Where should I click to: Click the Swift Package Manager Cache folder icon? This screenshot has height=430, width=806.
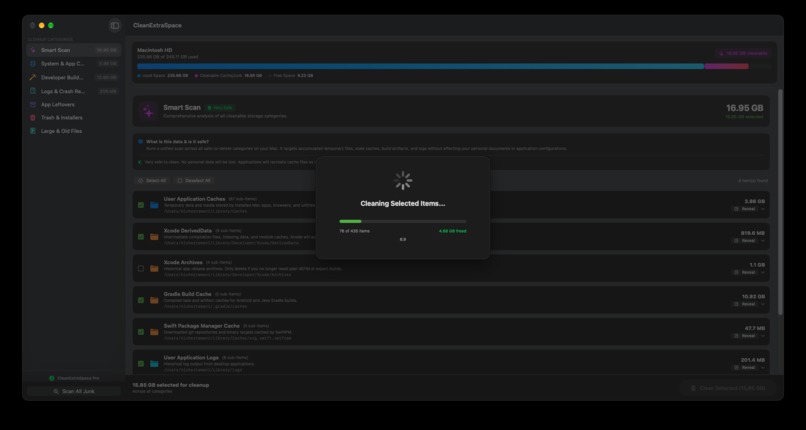coord(154,332)
